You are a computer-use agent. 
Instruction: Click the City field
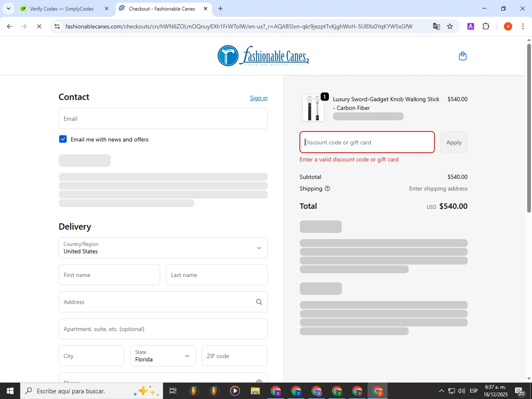coord(92,356)
